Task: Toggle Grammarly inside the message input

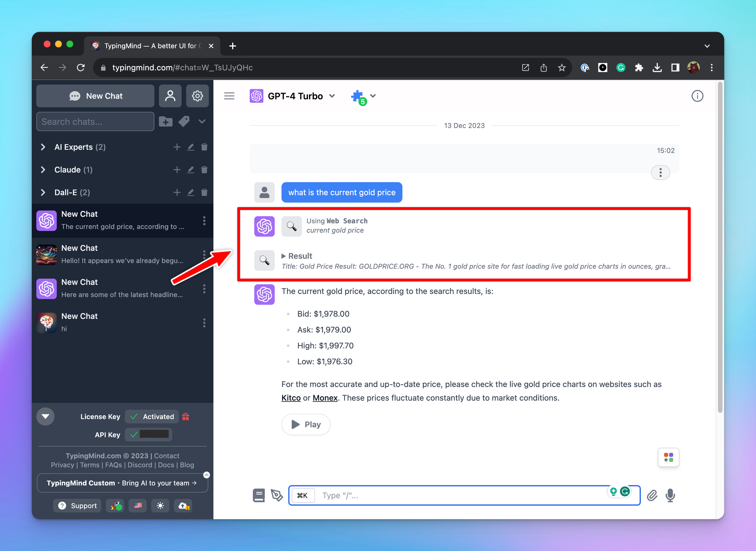Action: click(x=625, y=492)
